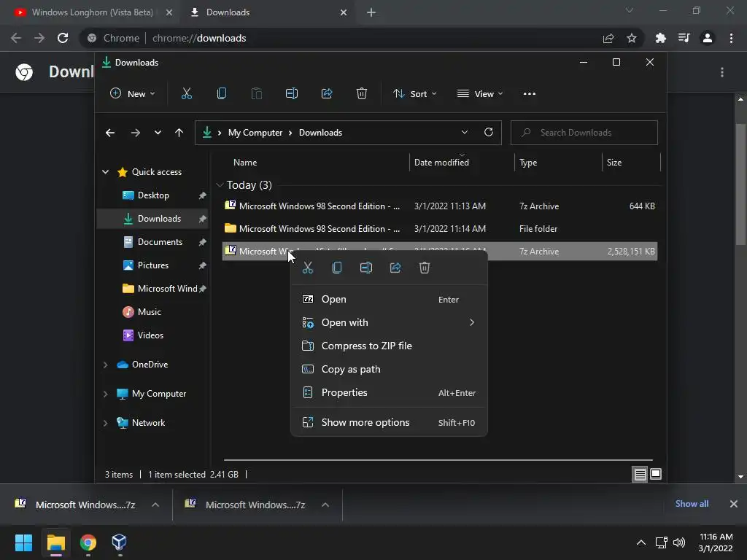Click the Search Downloads field
747x560 pixels.
point(584,133)
